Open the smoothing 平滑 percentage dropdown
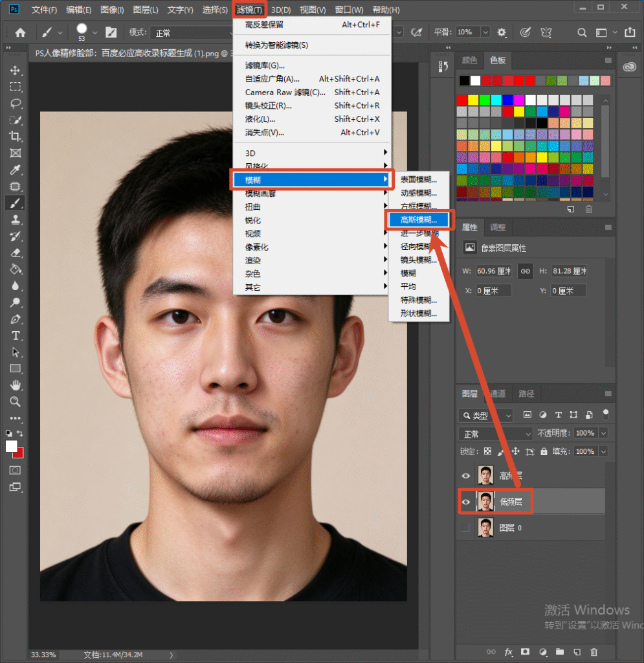Screen dimensions: 644x663 (485, 32)
